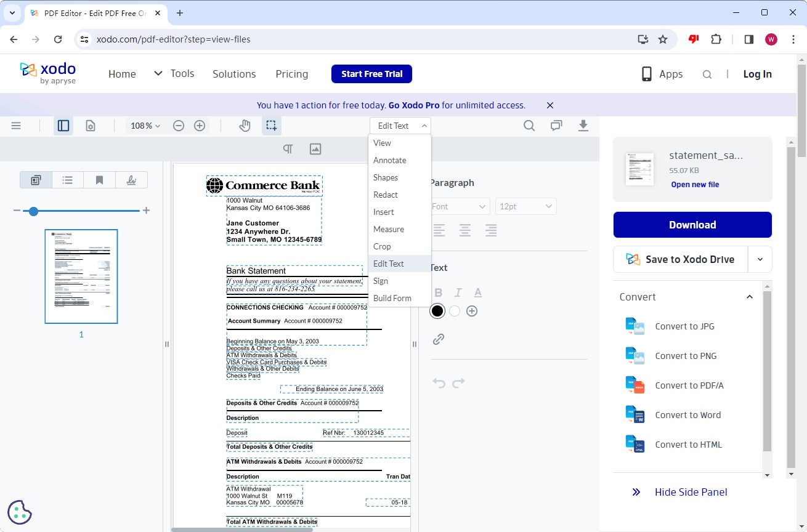Bookmark this page with star icon
The height and width of the screenshot is (532, 807).
click(x=663, y=39)
